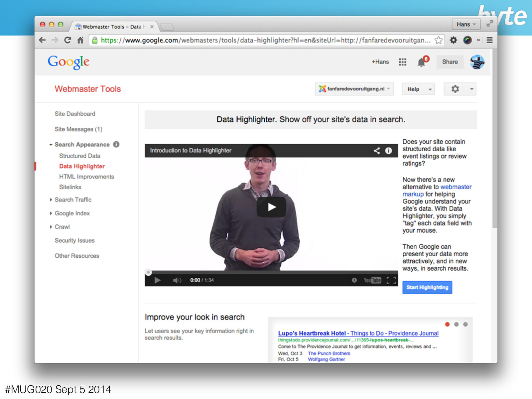Screen dimensions: 532x399
Task: Open the settings gear dropdown in Webmaster Tools
Action: tap(460, 89)
